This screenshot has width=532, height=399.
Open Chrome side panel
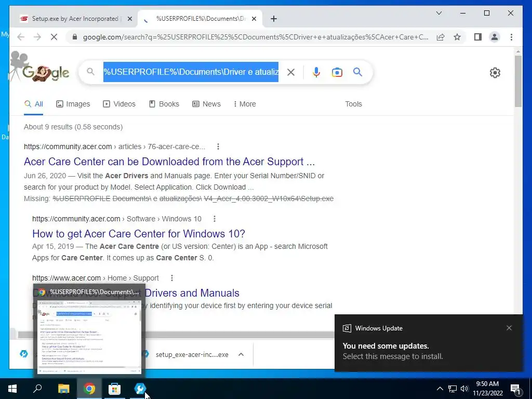point(478,37)
